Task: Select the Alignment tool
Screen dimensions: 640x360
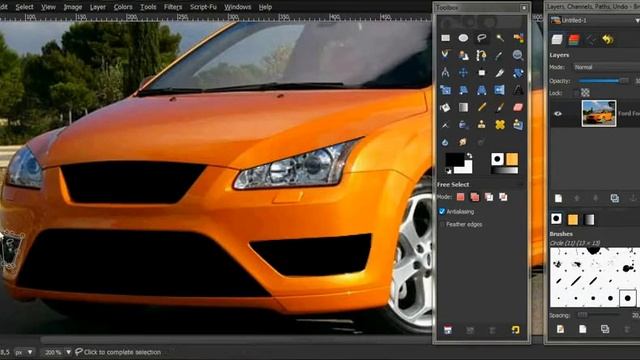Action: [x=482, y=73]
